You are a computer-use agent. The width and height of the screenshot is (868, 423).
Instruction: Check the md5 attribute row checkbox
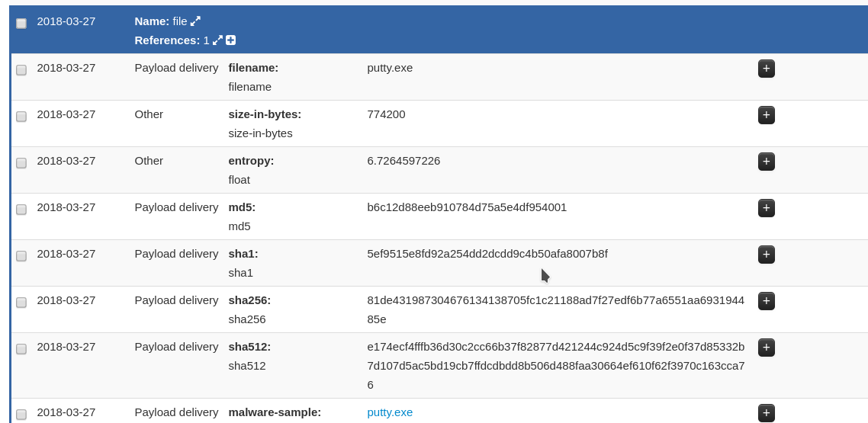coord(21,210)
